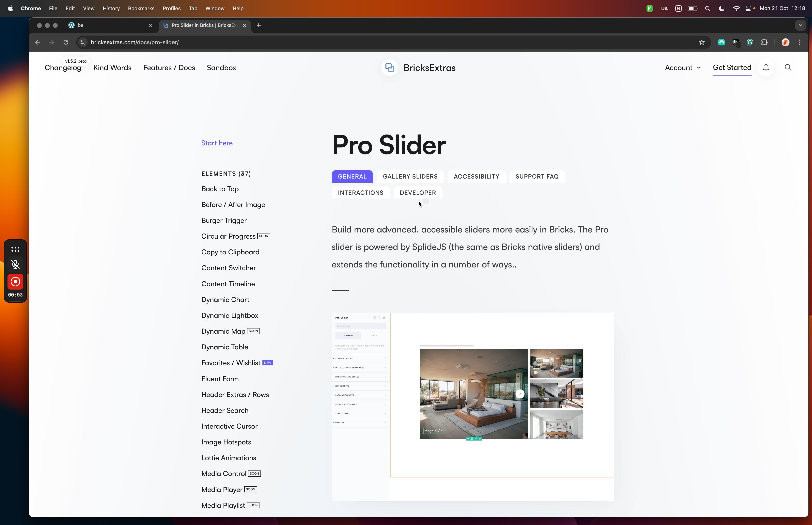This screenshot has height=525, width=812.
Task: Open the ACCESSIBILITY tab
Action: (x=476, y=177)
